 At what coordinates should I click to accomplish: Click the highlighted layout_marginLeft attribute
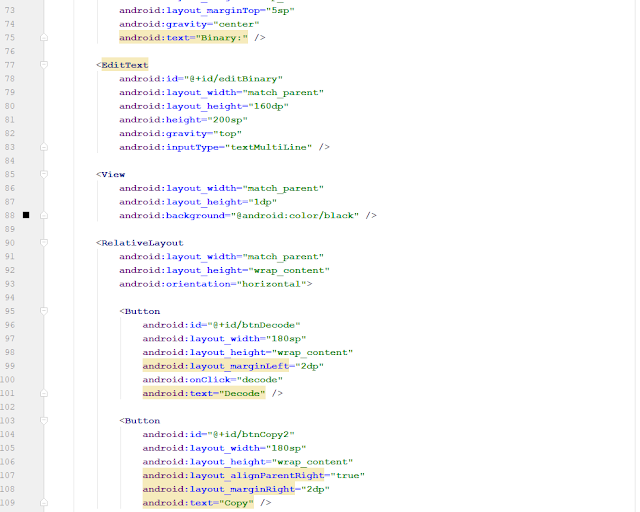point(216,366)
